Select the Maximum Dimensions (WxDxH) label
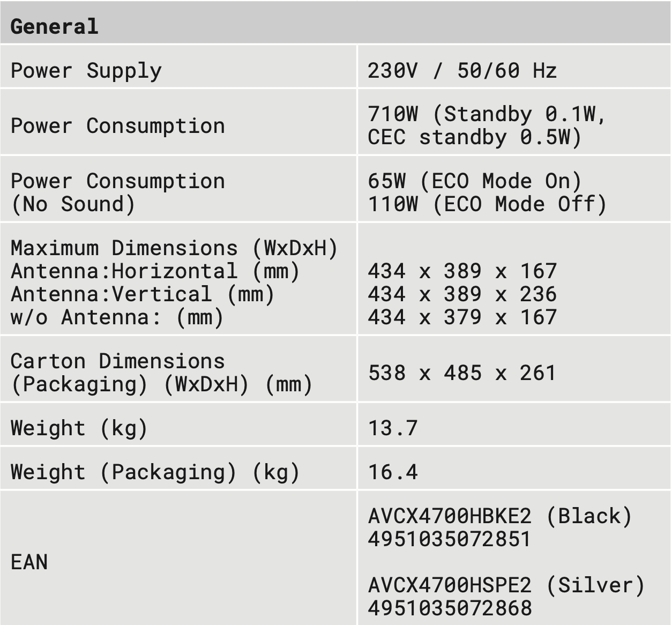Image resolution: width=672 pixels, height=625 pixels. coord(174,248)
